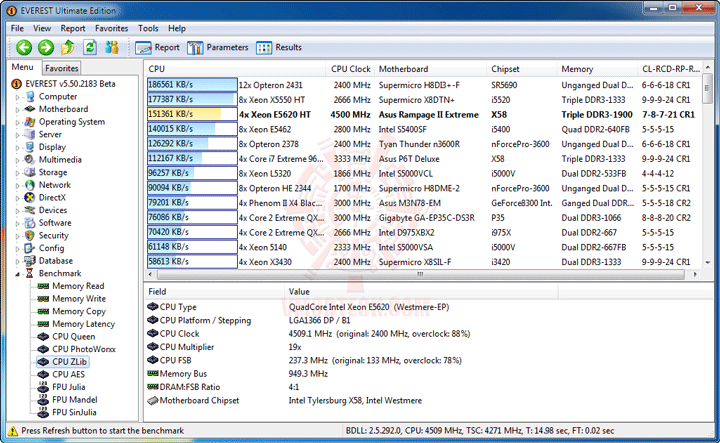Expand the Computer tree node
This screenshot has height=443, width=720.
tap(17, 97)
